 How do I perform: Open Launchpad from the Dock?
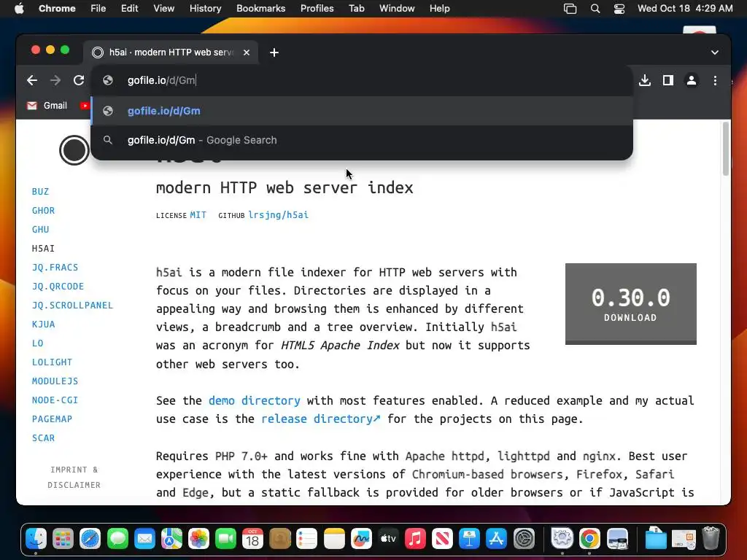point(63,539)
